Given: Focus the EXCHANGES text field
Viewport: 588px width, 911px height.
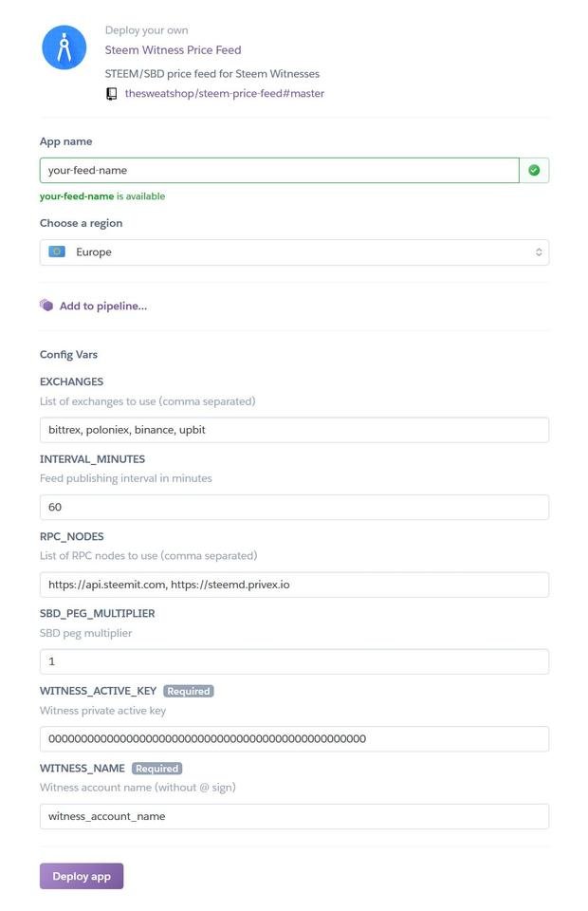Looking at the screenshot, I should click(x=294, y=430).
